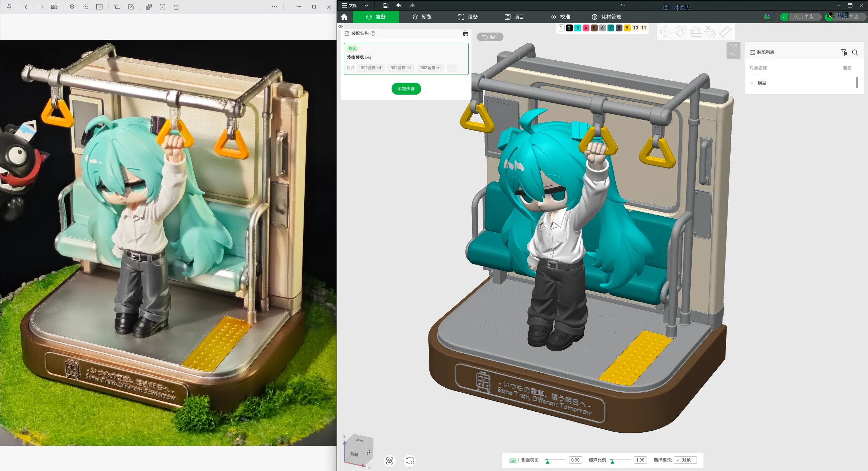
Task: Click the search icon in assembly list
Action: [855, 53]
